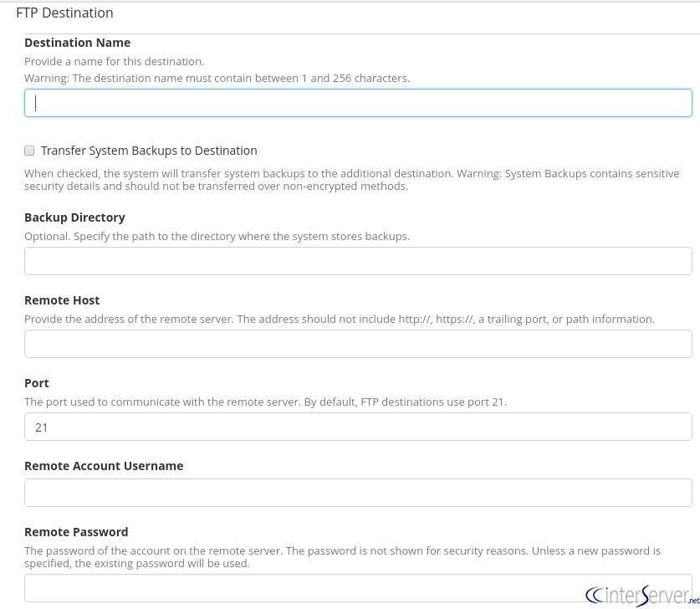Click the 'Remote Password' bold label
700x609 pixels.
(x=76, y=532)
